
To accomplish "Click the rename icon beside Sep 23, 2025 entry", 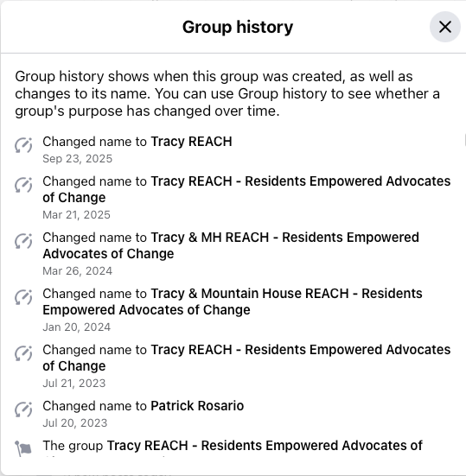I will (x=23, y=145).
